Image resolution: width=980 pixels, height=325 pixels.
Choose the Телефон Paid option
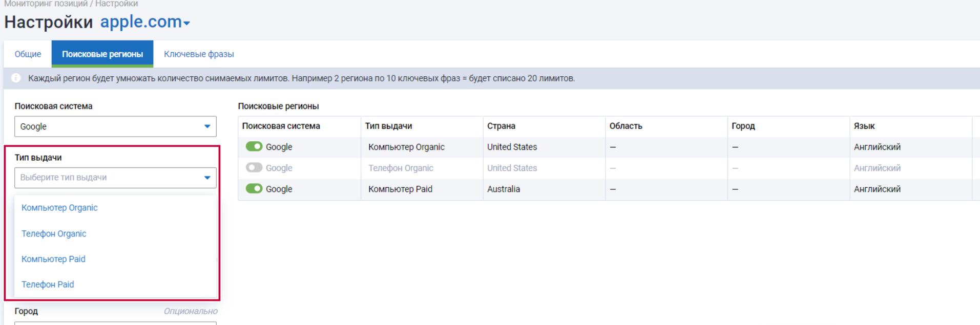click(x=48, y=285)
